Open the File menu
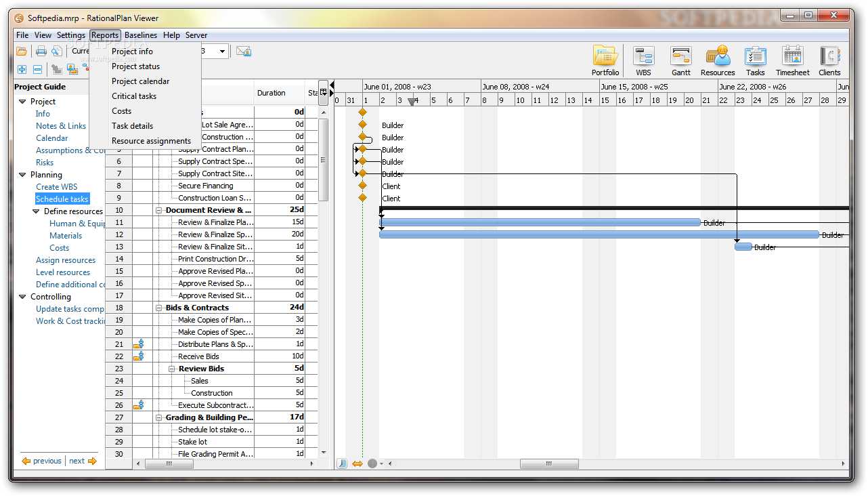This screenshot has width=868, height=496. [22, 35]
